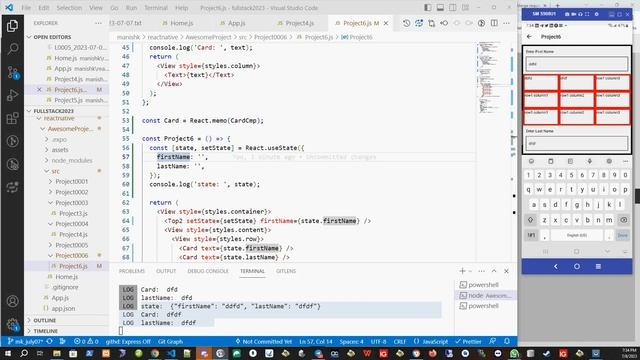Create a new terminal with plus icon
The image size is (640, 360).
tap(462, 271)
